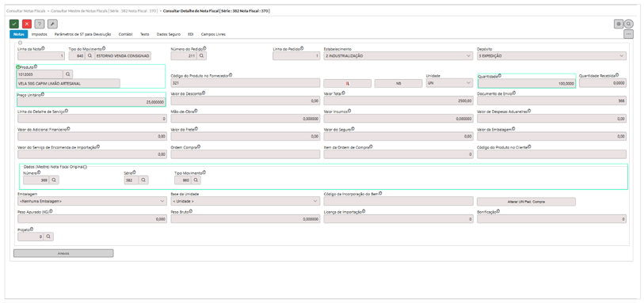Viewport: 644px width, 303px height.
Task: Click the Ordem Compra input field
Action: coord(246,154)
